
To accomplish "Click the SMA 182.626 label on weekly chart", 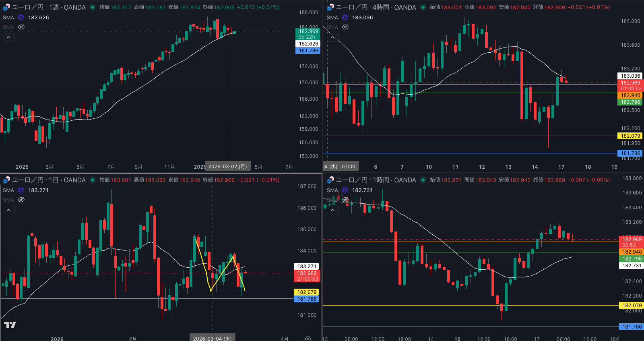I will (38, 17).
